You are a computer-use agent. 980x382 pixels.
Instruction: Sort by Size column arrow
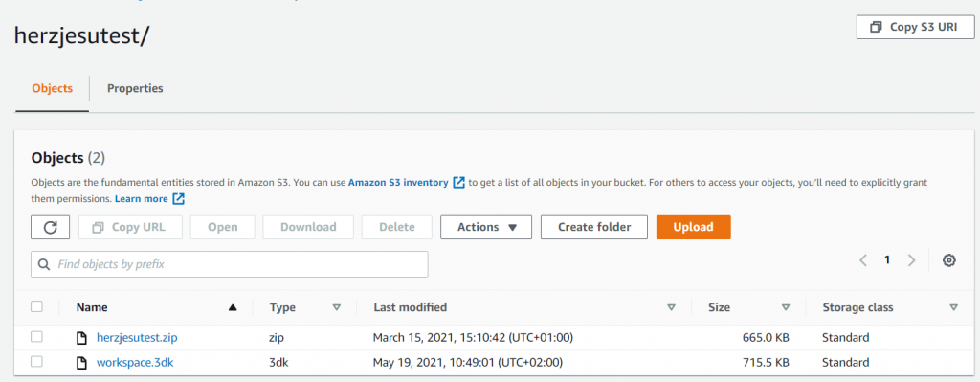click(787, 307)
